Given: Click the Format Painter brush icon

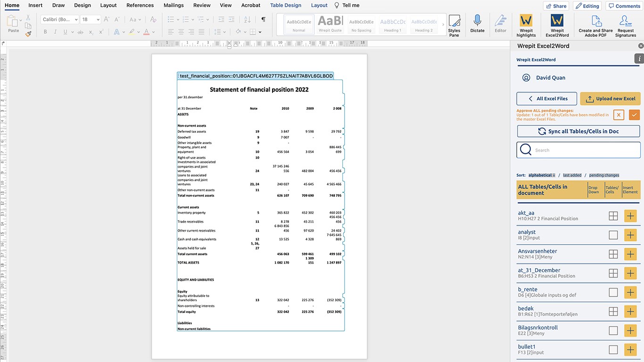Looking at the screenshot, I should (28, 34).
